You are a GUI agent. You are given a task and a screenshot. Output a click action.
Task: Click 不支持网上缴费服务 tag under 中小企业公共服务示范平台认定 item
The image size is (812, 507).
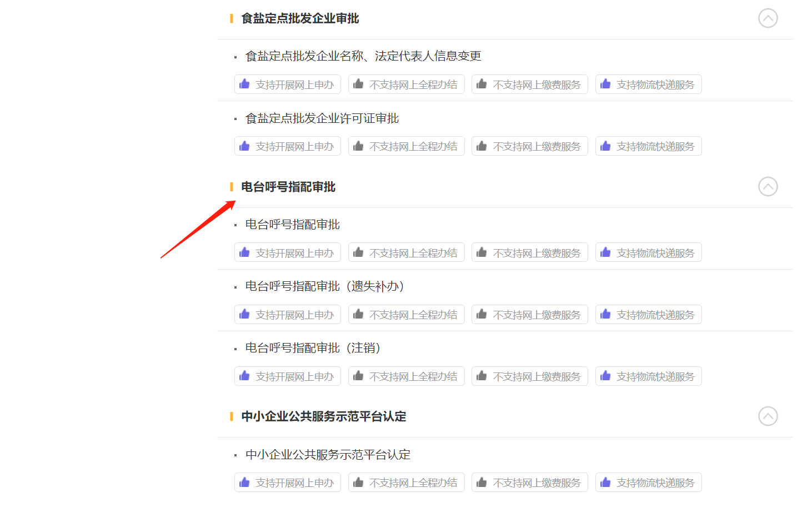530,483
